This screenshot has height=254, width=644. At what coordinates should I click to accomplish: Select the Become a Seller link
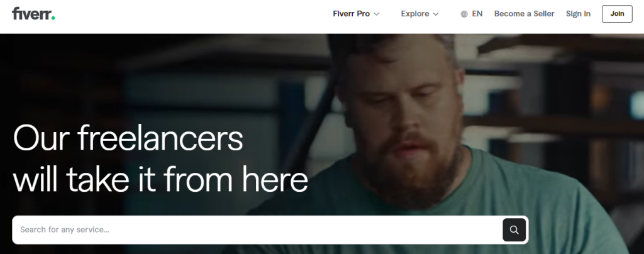click(524, 14)
